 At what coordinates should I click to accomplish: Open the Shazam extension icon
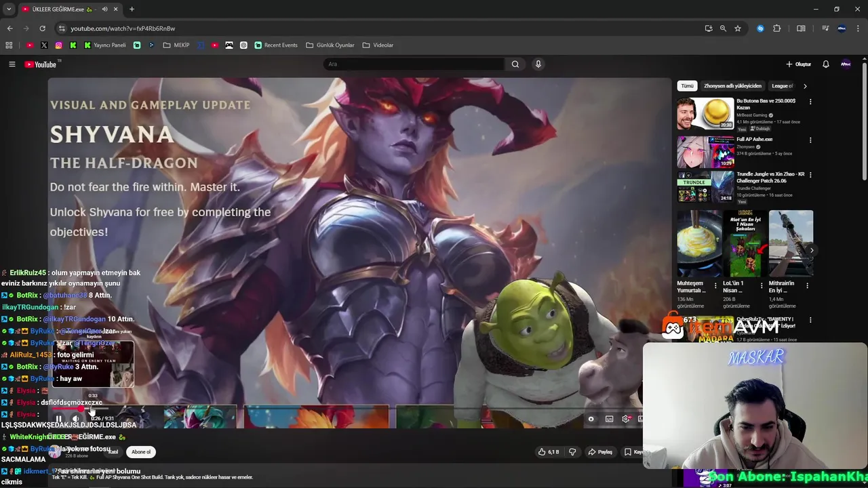[760, 28]
